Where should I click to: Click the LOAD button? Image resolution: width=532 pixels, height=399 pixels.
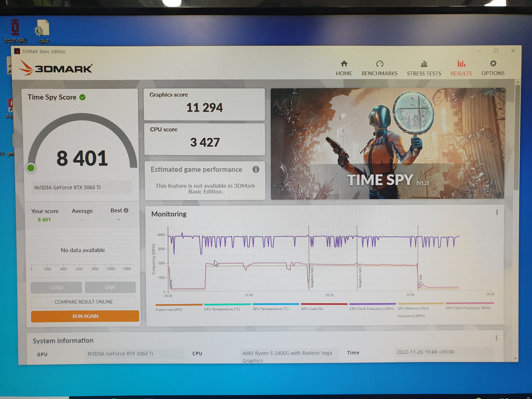coord(56,287)
